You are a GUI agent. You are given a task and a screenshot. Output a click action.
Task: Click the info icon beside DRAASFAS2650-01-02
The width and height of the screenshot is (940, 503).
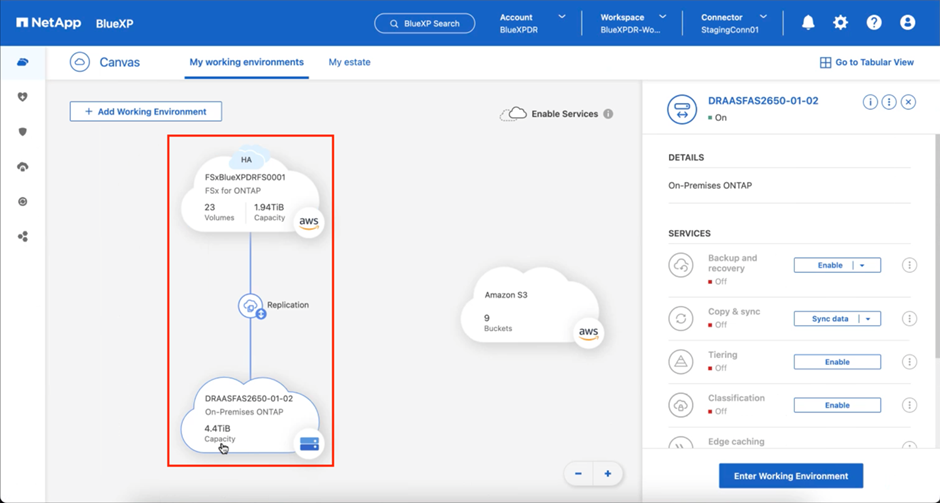click(870, 102)
